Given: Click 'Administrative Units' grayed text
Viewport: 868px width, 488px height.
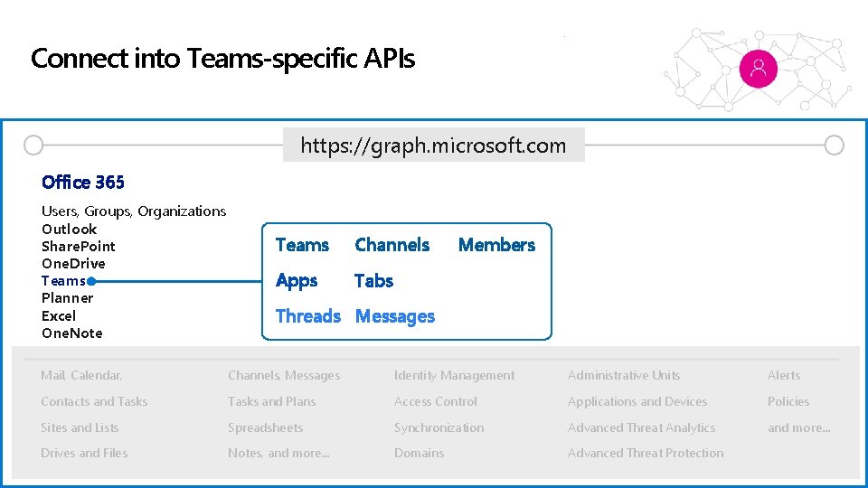Looking at the screenshot, I should tap(624, 375).
